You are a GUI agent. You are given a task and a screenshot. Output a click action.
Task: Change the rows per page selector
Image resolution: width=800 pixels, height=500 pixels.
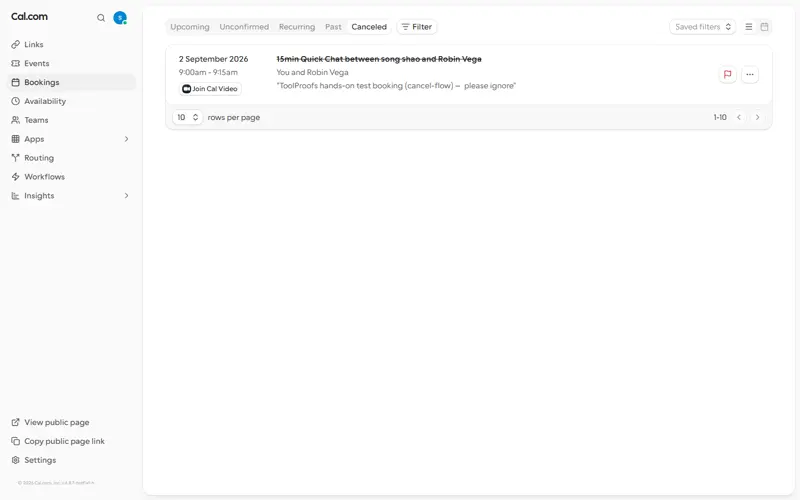click(187, 117)
